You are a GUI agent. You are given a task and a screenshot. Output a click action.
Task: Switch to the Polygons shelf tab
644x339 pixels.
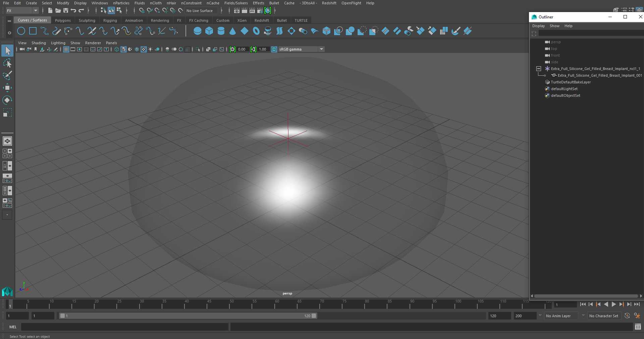(x=63, y=20)
